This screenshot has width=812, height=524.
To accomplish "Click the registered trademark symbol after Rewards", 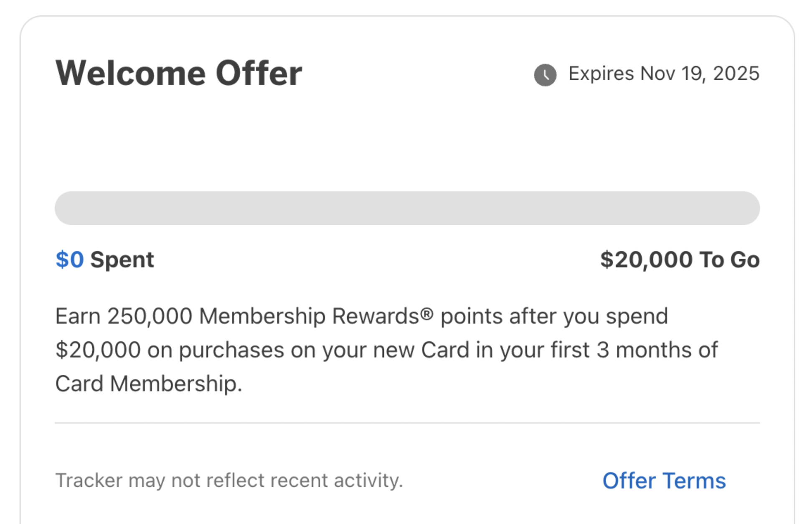I will click(x=426, y=313).
